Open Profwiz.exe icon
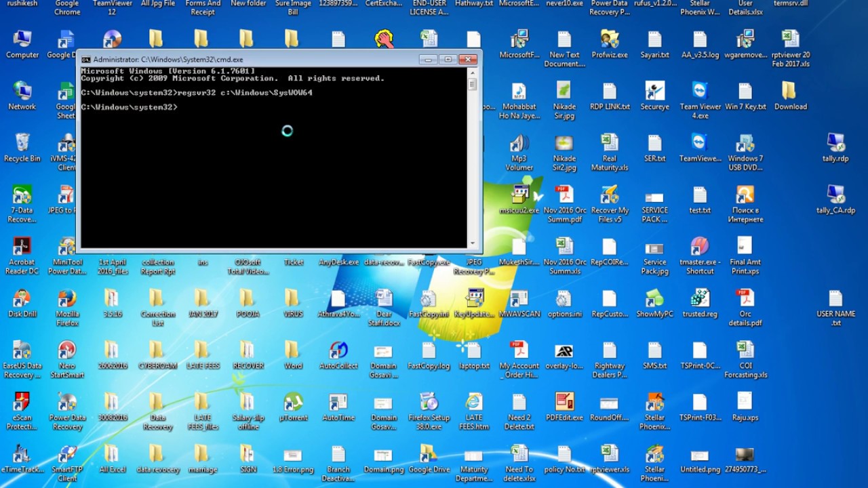868x488 pixels. pyautogui.click(x=610, y=44)
